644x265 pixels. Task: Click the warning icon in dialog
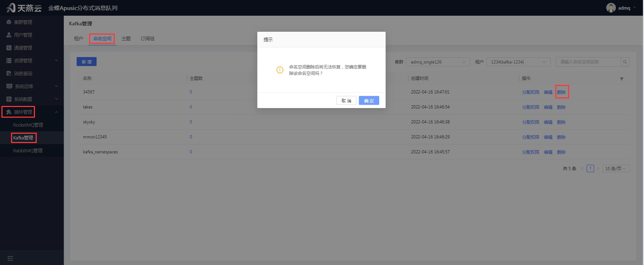click(x=280, y=70)
